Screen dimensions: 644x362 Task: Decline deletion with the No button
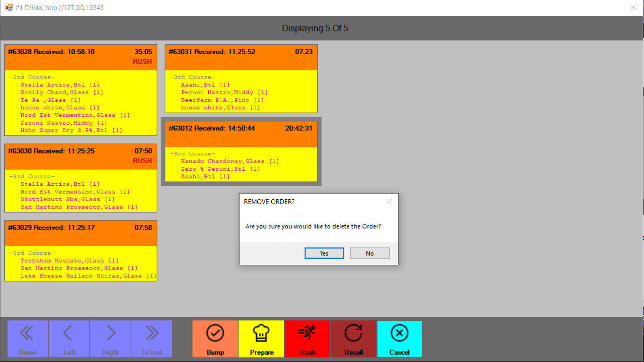369,253
